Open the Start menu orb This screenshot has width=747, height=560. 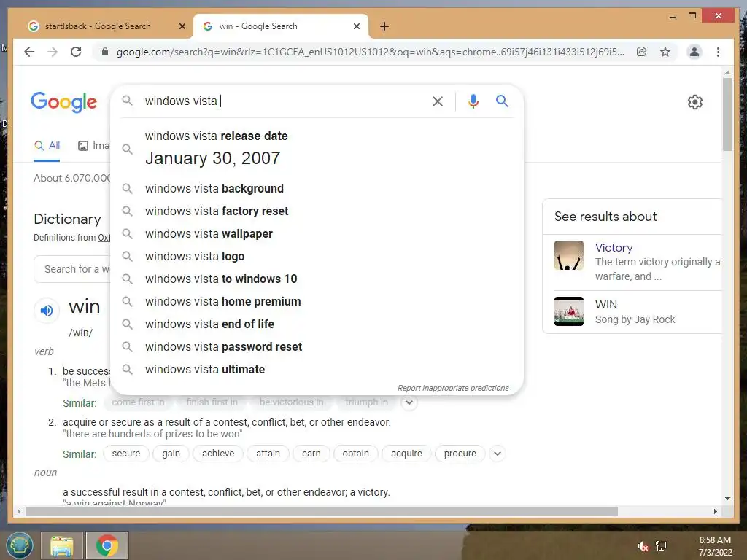pyautogui.click(x=20, y=545)
